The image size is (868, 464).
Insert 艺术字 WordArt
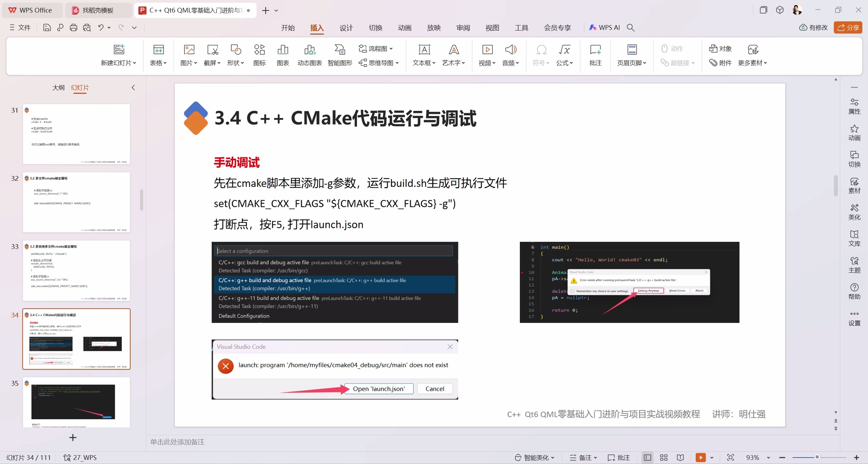pos(454,55)
